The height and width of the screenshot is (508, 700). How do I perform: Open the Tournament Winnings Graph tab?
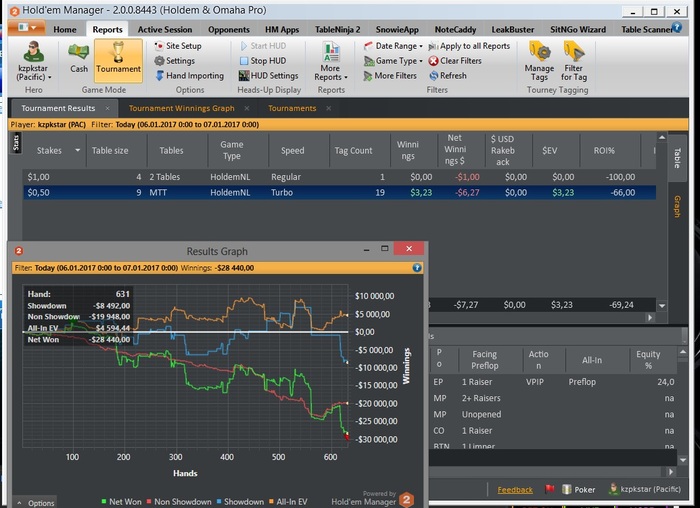(x=181, y=108)
